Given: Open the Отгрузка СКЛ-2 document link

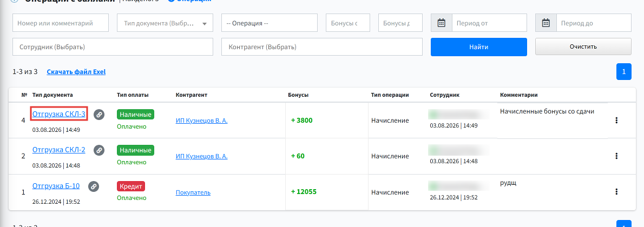Looking at the screenshot, I should pos(59,150).
